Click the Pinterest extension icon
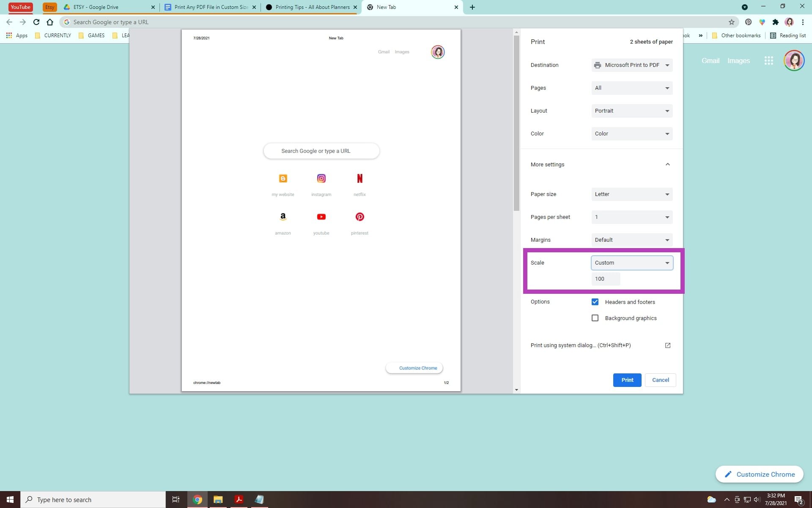 (748, 22)
